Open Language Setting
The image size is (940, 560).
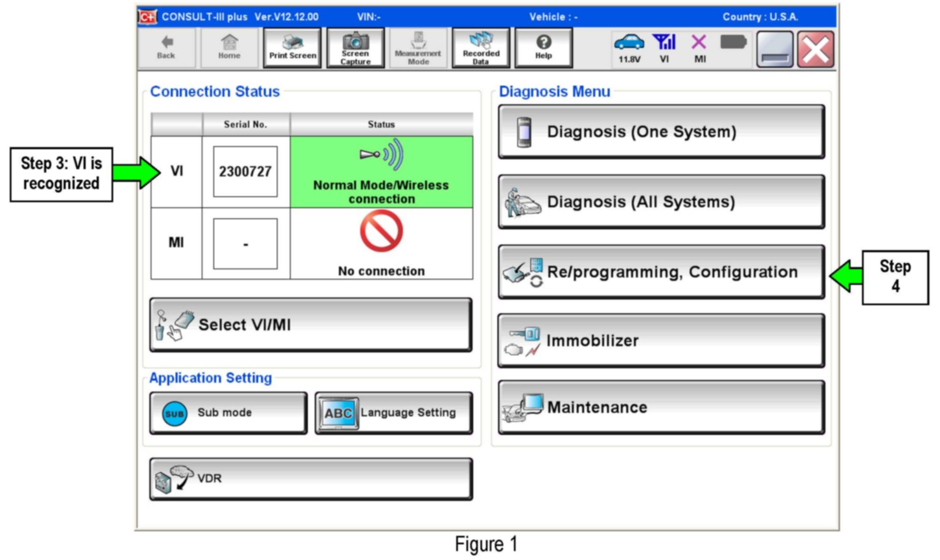click(x=393, y=412)
